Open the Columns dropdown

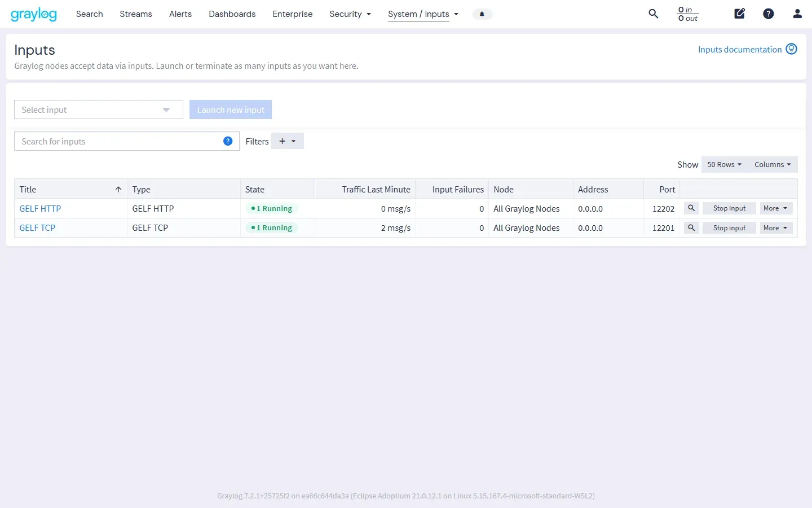point(773,165)
